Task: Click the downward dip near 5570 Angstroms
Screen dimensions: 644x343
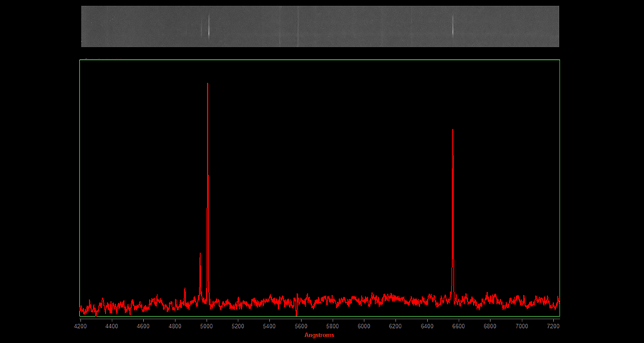Action: point(296,313)
